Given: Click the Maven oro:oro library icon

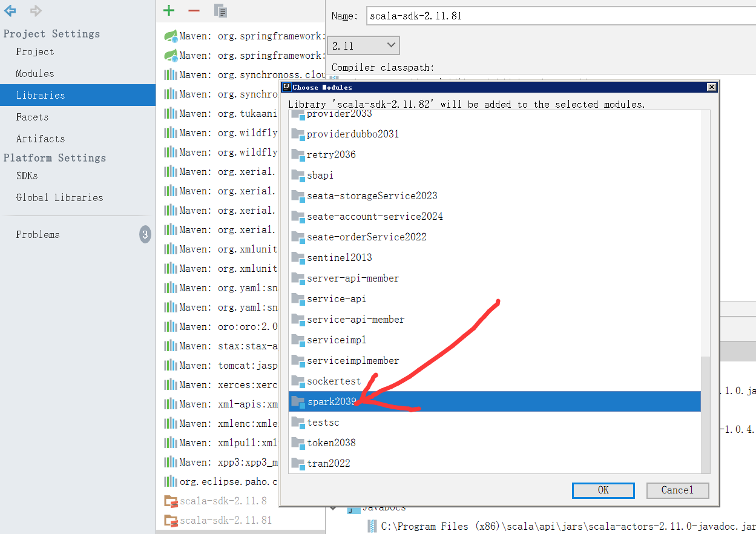Looking at the screenshot, I should point(171,327).
